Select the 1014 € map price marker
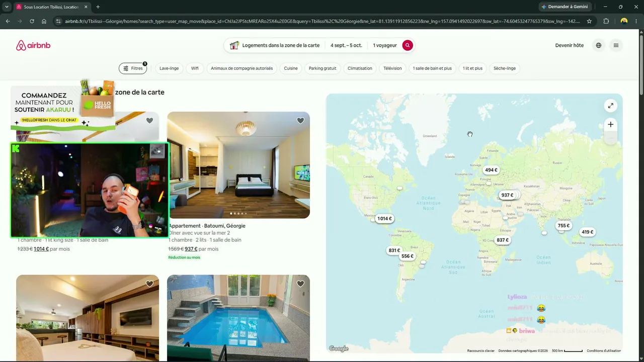This screenshot has height=362, width=644. [384, 219]
